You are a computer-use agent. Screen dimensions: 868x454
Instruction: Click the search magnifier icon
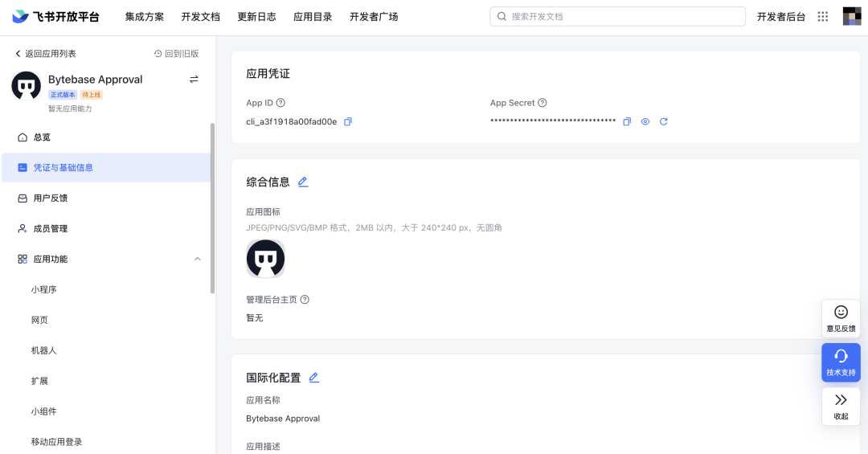pos(502,17)
